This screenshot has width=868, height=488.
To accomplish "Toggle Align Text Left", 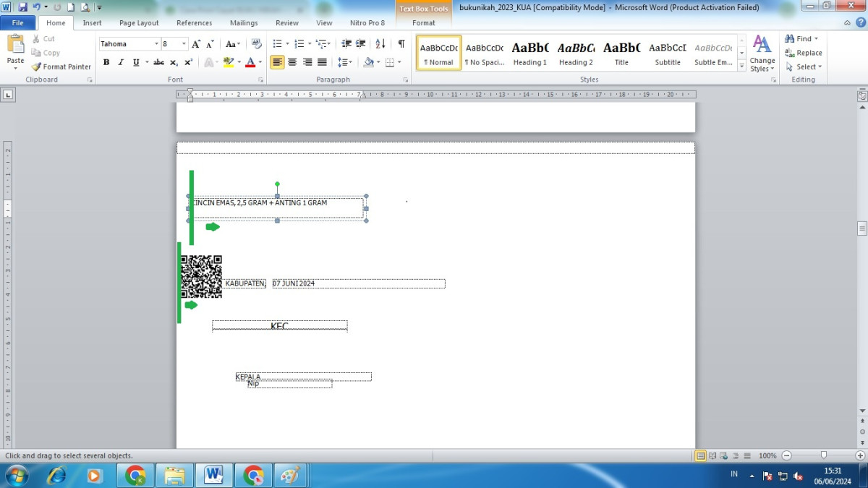I will (278, 62).
